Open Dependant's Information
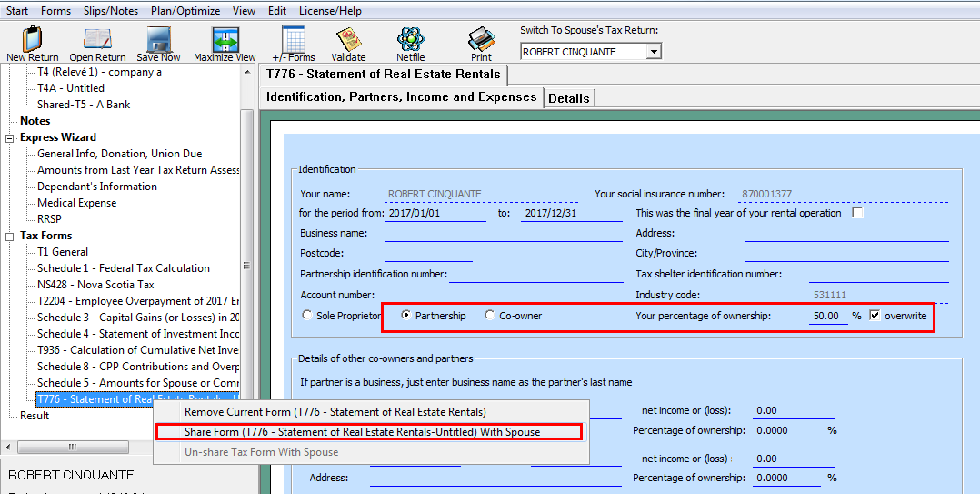Image resolution: width=980 pixels, height=494 pixels. point(97,187)
